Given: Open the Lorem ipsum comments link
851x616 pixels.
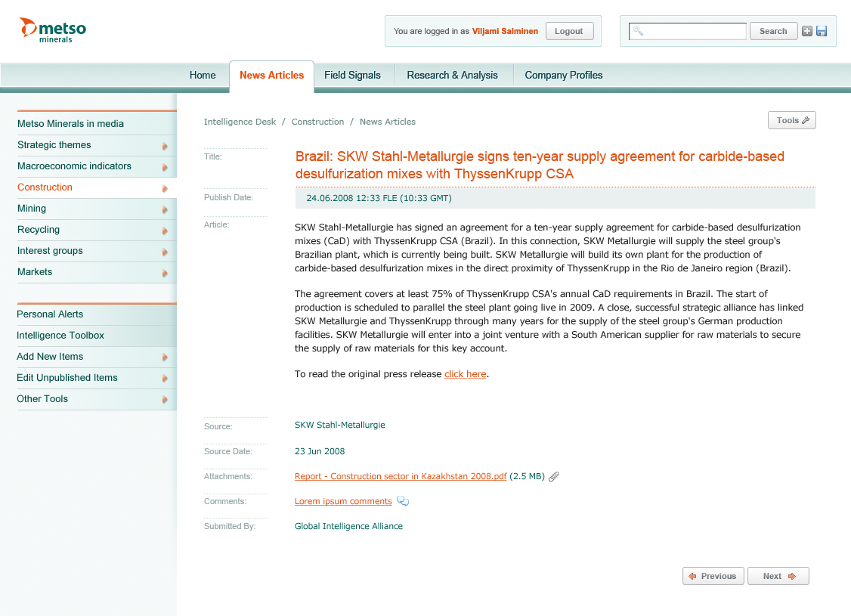Looking at the screenshot, I should click(343, 501).
